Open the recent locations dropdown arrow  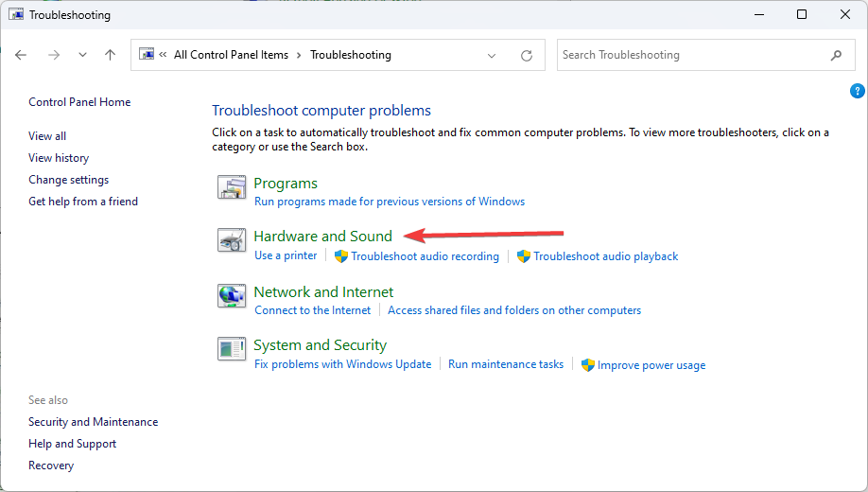click(x=82, y=55)
